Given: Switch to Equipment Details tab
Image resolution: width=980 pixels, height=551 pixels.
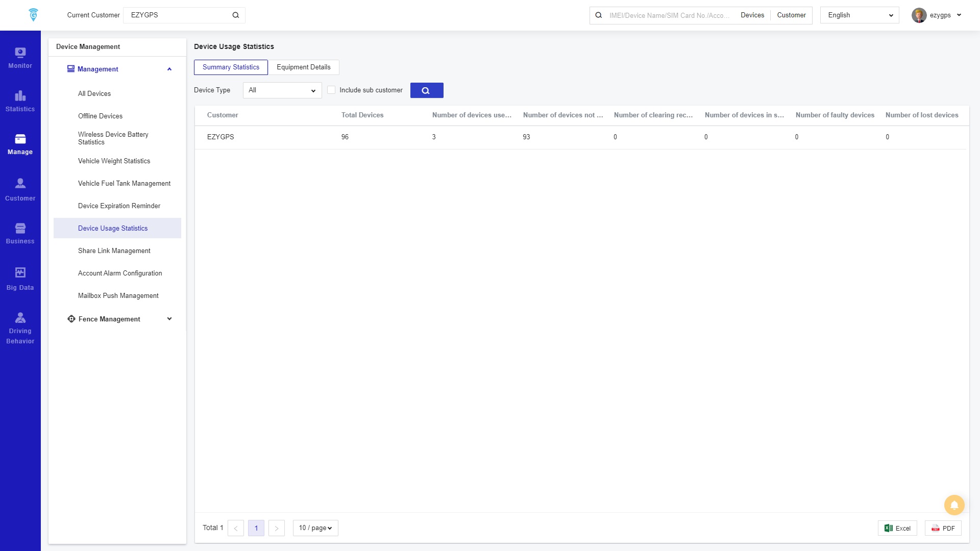Looking at the screenshot, I should click(x=303, y=67).
